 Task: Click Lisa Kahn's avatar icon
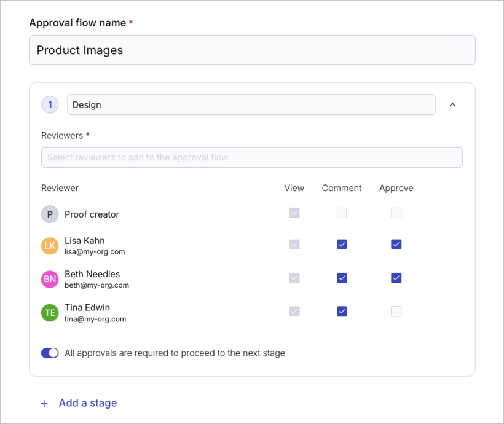(x=50, y=244)
